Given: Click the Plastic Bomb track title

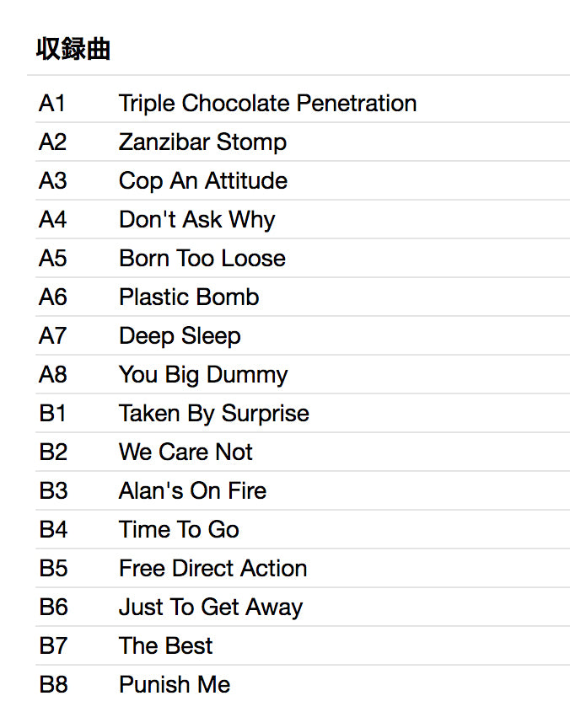Looking at the screenshot, I should (189, 297).
